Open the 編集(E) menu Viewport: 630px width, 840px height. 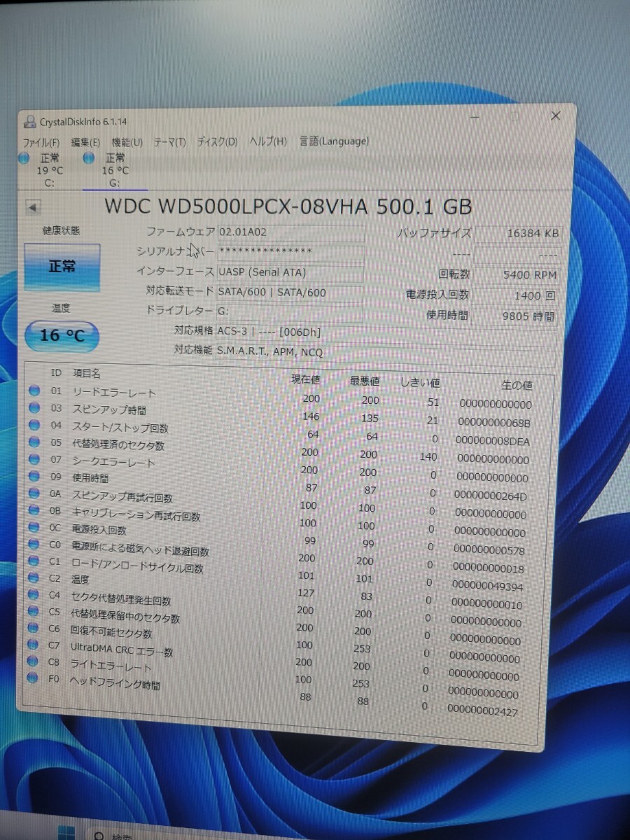point(85,143)
